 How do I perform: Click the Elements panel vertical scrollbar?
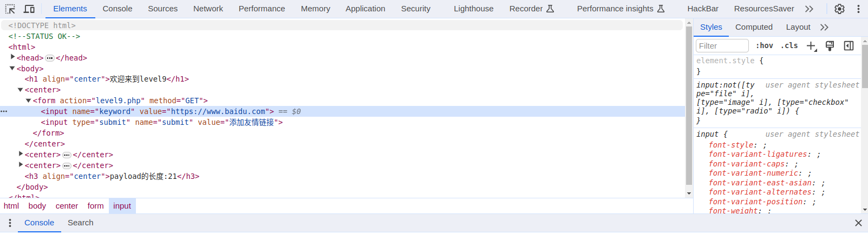click(689, 108)
